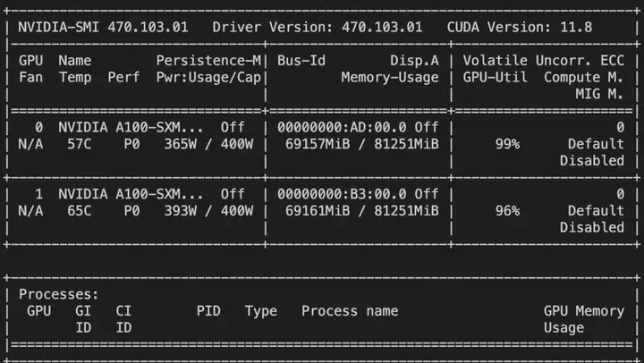Click the NVIDIA-SMI 470.103.01 version text
644x363 pixels.
[x=103, y=27]
